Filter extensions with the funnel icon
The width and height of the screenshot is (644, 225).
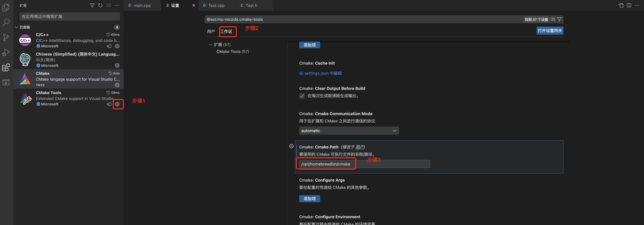pyautogui.click(x=92, y=5)
